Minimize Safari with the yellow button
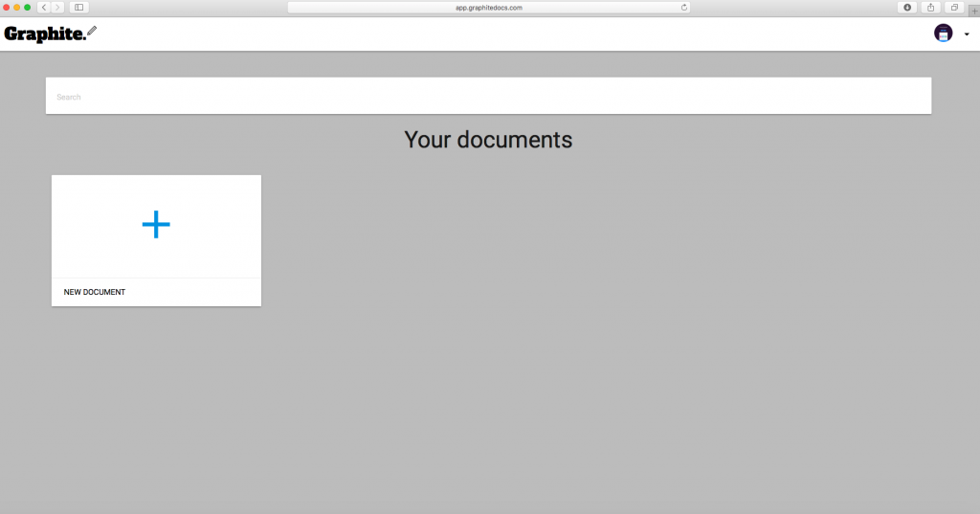Viewport: 980px width, 514px height. (17, 8)
